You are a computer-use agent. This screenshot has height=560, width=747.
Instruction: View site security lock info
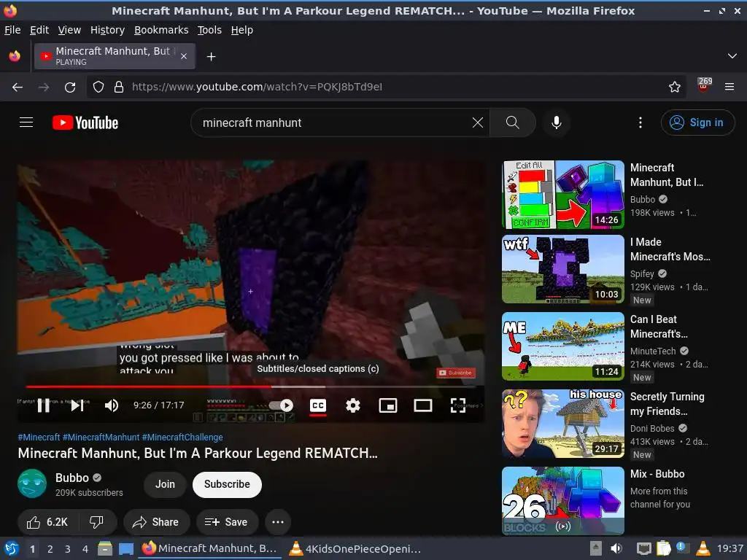[x=119, y=87]
